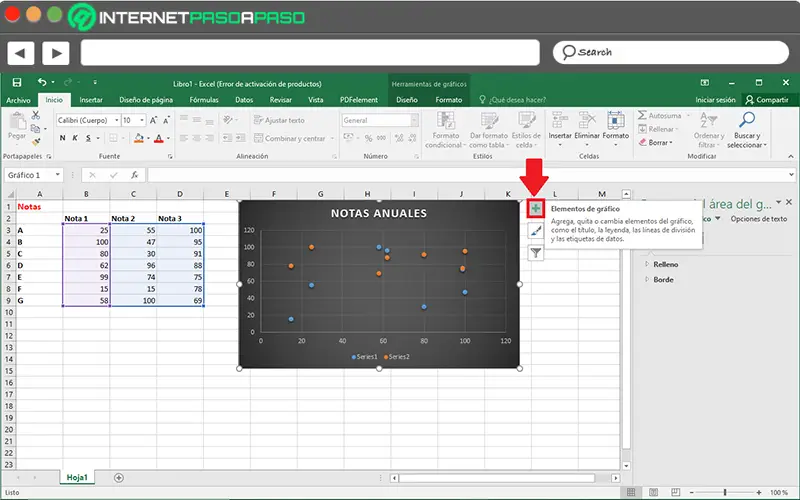
Task: Click the vertical scrollbar down arrow
Action: point(626,466)
